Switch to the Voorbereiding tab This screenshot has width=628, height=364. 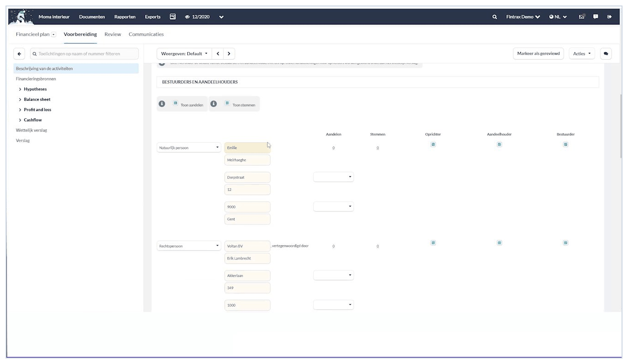coord(80,34)
